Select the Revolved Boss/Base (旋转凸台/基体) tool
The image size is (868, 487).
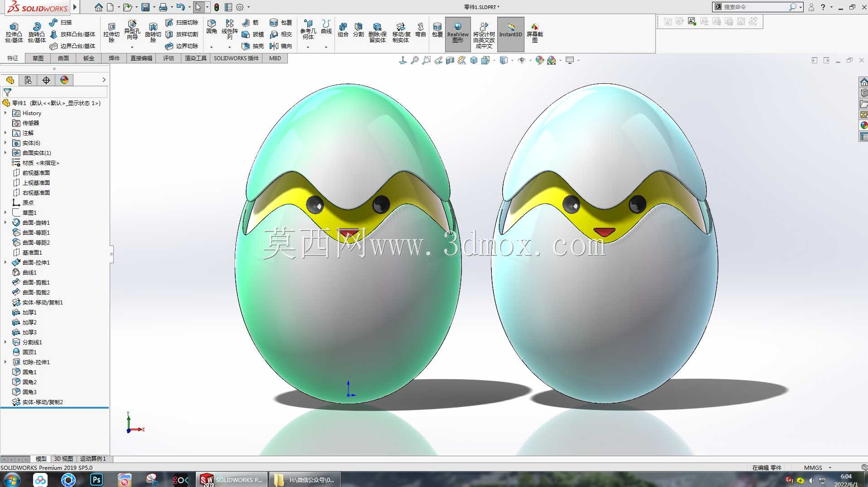[36, 33]
